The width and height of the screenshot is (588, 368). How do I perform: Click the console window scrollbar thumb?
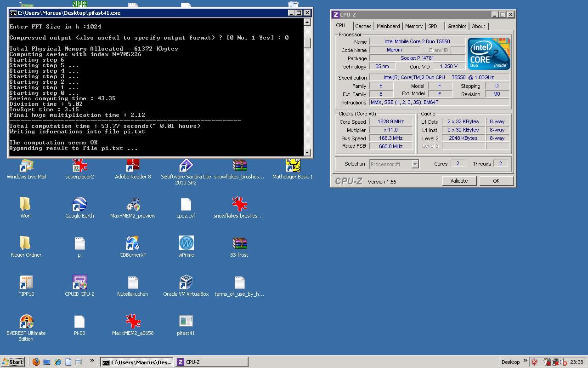(307, 43)
